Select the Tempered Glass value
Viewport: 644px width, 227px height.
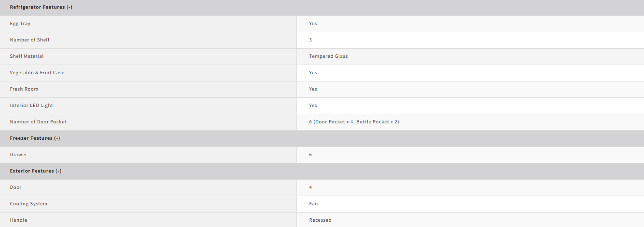point(328,56)
